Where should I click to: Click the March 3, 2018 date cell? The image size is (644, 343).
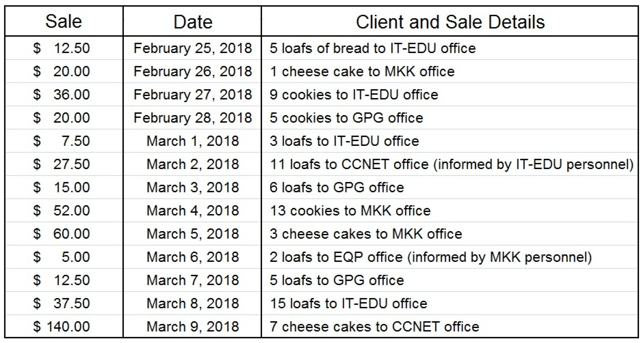[193, 187]
